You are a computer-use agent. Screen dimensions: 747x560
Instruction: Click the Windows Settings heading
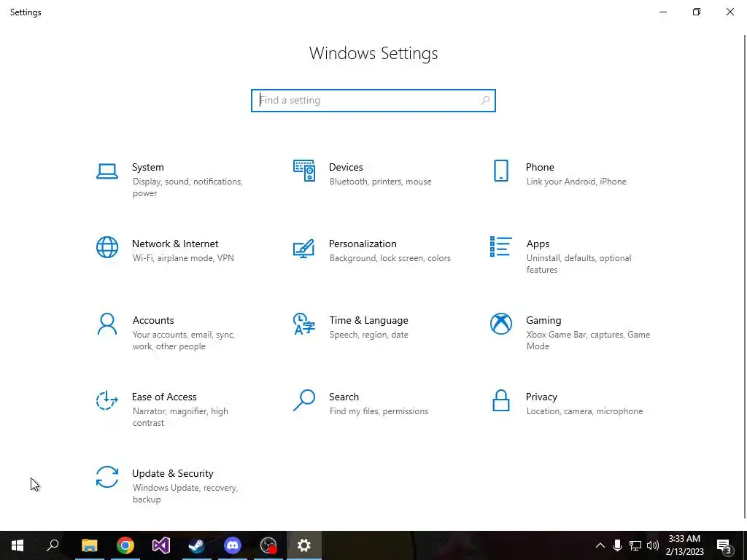tap(373, 53)
